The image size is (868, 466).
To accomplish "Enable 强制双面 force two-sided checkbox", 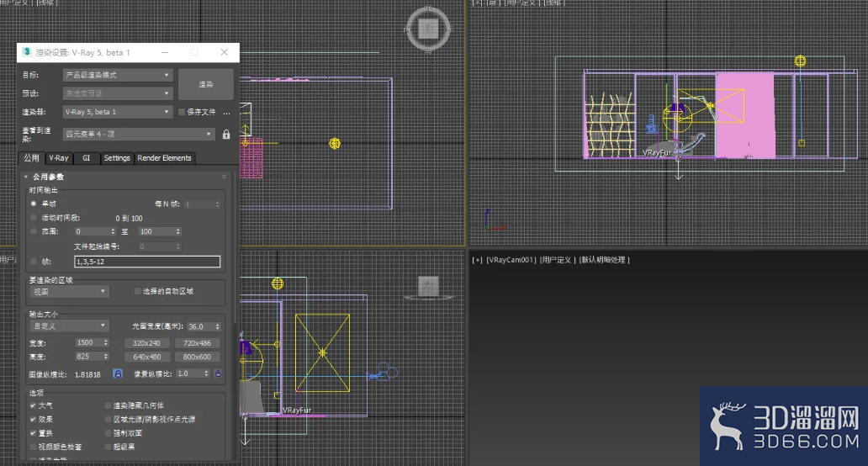I will pos(108,433).
